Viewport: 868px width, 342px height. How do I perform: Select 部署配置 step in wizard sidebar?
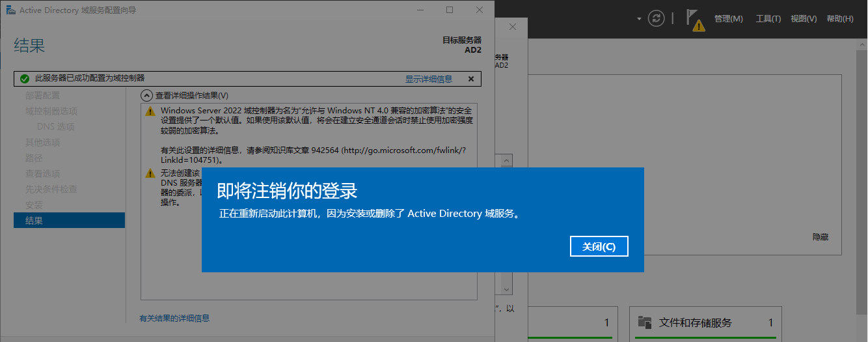point(42,95)
